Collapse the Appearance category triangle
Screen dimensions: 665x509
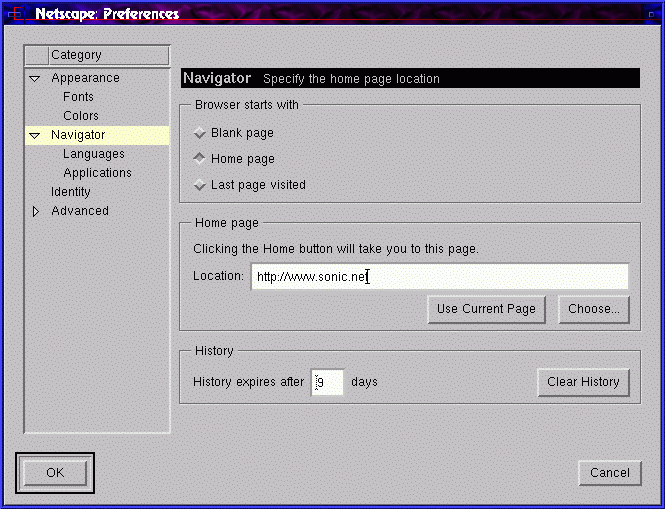click(35, 78)
